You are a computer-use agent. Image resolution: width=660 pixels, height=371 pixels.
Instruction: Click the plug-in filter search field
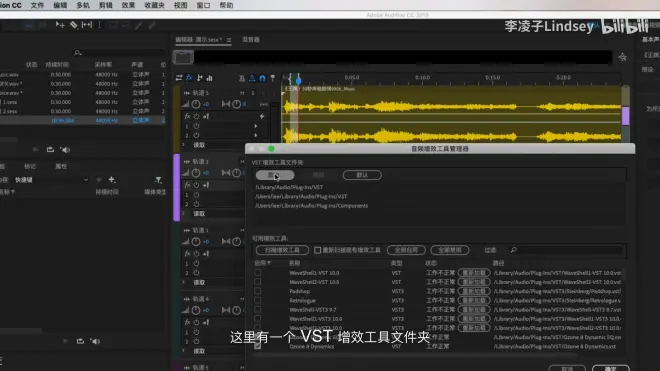point(566,250)
